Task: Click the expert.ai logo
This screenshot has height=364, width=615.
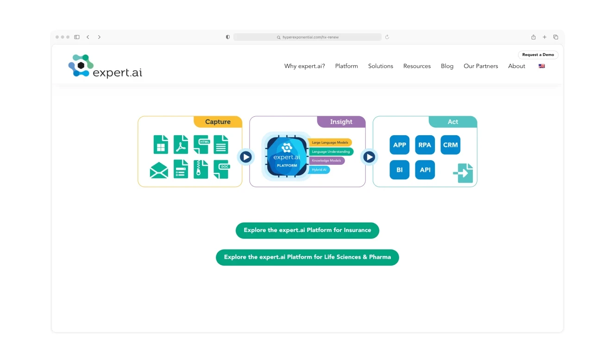Action: click(105, 66)
